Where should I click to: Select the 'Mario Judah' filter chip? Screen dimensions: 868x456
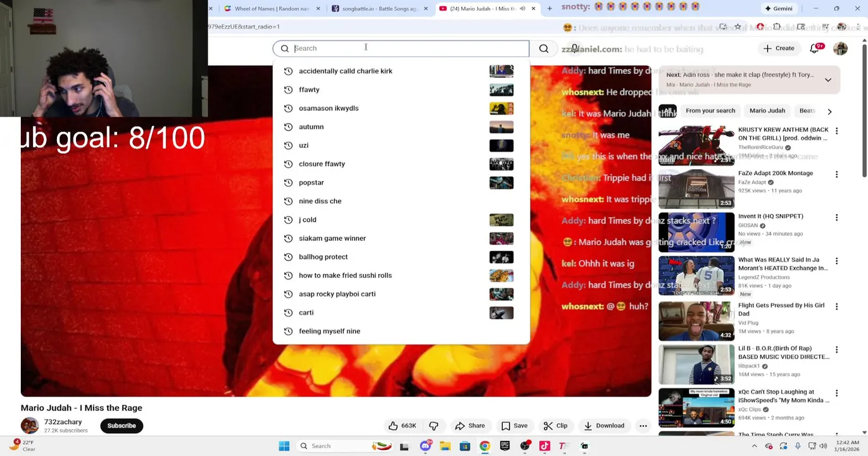[x=767, y=111]
